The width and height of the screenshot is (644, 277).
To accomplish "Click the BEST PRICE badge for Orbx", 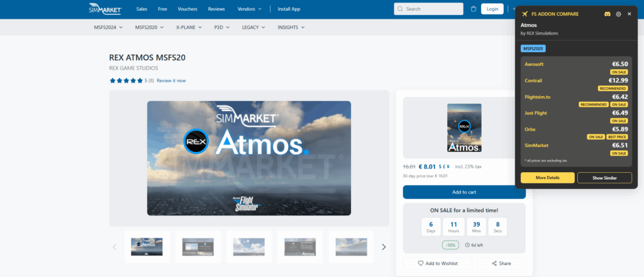I will point(618,137).
